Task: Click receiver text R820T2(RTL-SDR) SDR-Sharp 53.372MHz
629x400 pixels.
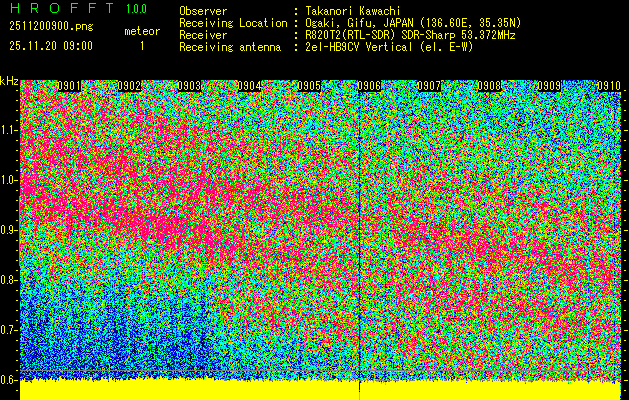Action: [x=410, y=35]
